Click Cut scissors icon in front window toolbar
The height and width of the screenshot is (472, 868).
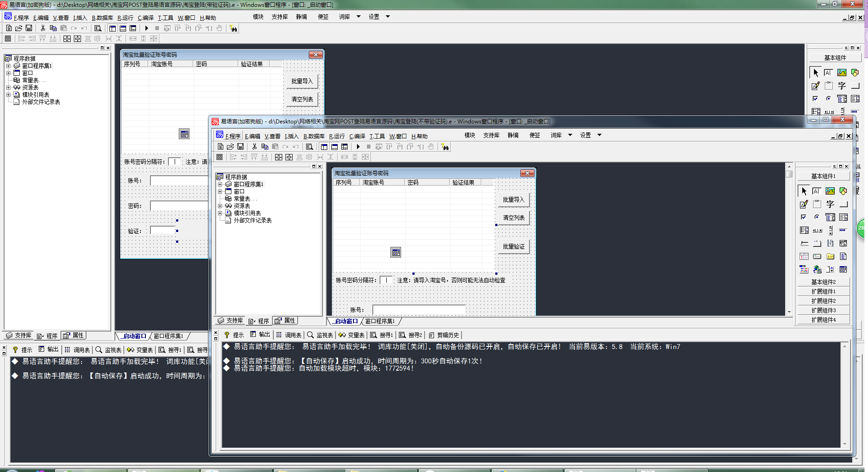254,147
